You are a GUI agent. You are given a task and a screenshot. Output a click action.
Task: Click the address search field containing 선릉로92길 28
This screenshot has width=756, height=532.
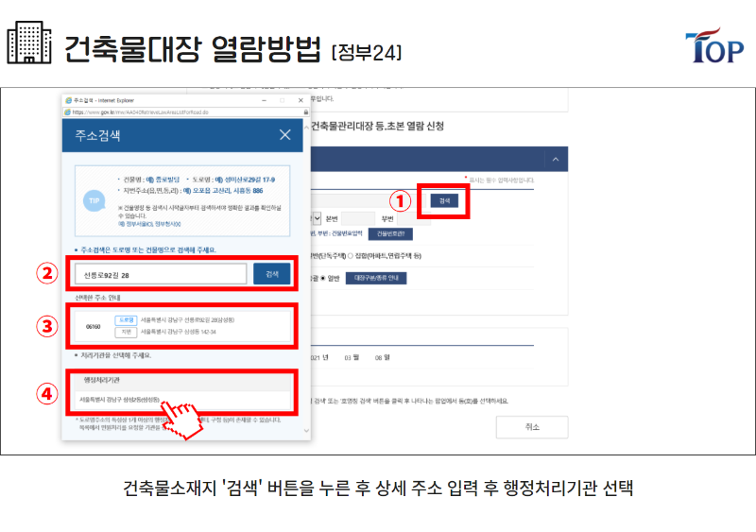point(161,274)
